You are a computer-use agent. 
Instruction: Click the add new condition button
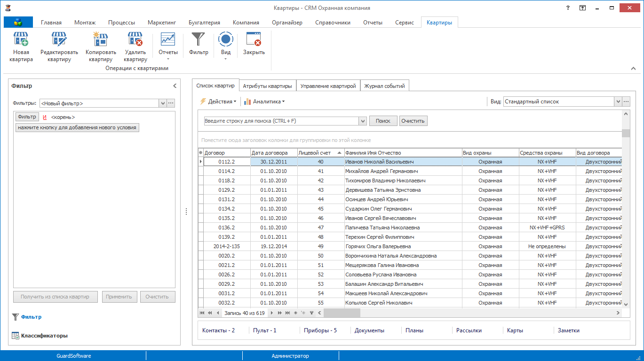coord(77,127)
